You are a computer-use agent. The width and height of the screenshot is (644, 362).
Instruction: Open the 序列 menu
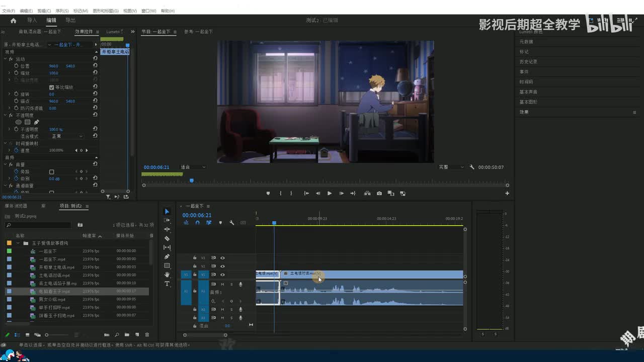62,11
